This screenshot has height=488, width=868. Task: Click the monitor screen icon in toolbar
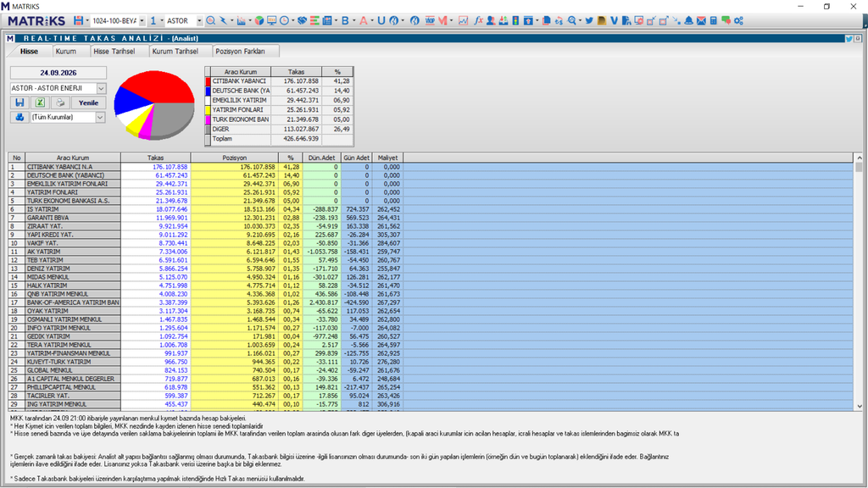(271, 20)
